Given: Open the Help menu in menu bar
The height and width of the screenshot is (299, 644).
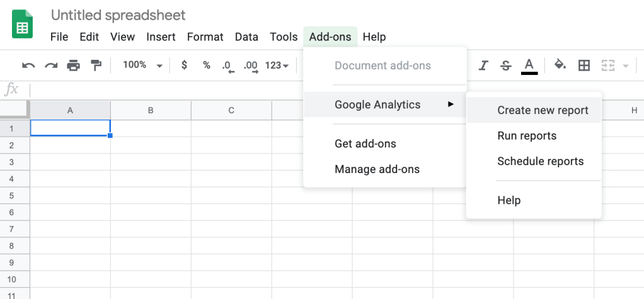Looking at the screenshot, I should point(374,37).
